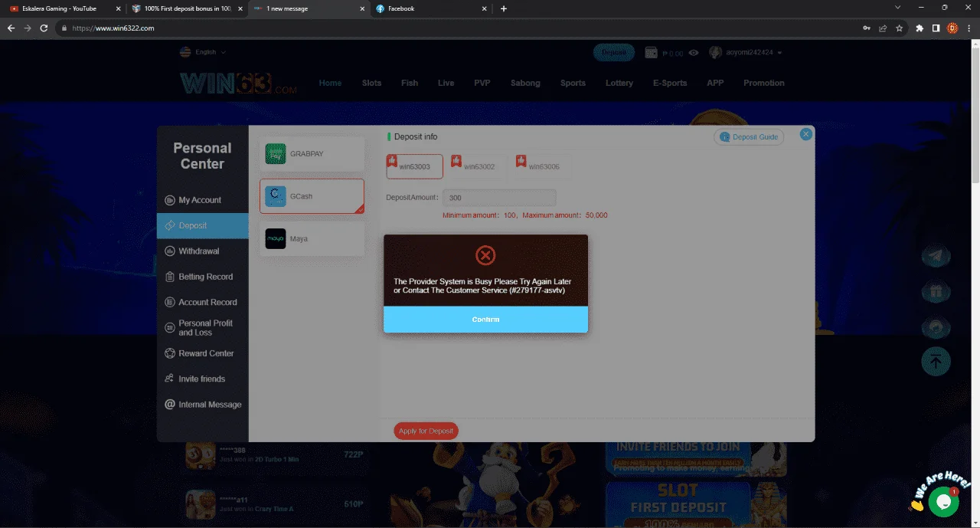This screenshot has height=528, width=980.
Task: Open the browser side panel icon
Action: pyautogui.click(x=936, y=28)
